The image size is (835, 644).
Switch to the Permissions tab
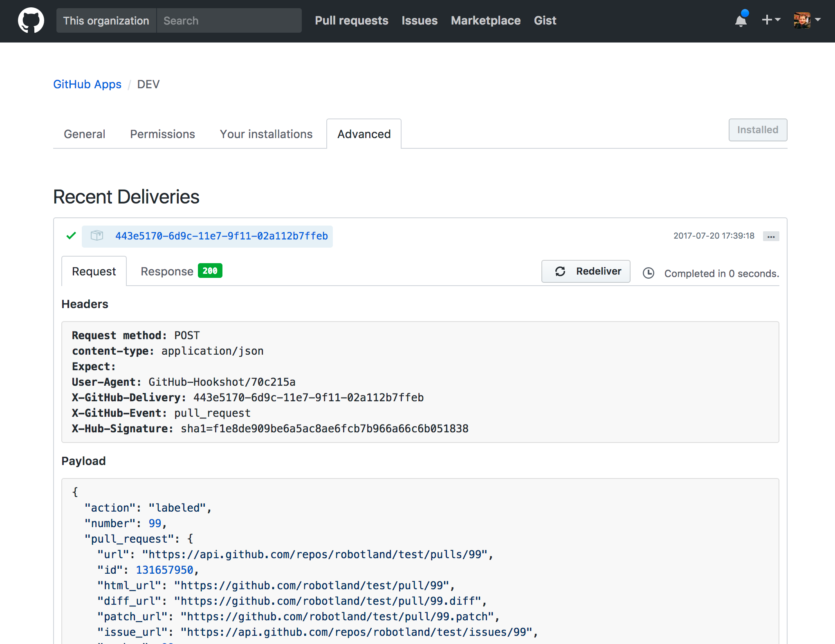(162, 134)
